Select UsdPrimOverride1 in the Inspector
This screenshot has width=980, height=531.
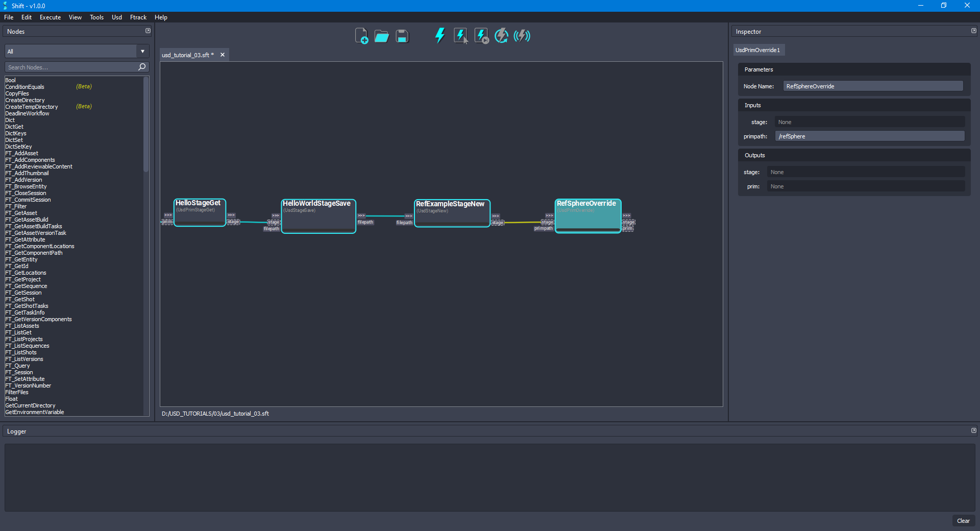(x=758, y=50)
